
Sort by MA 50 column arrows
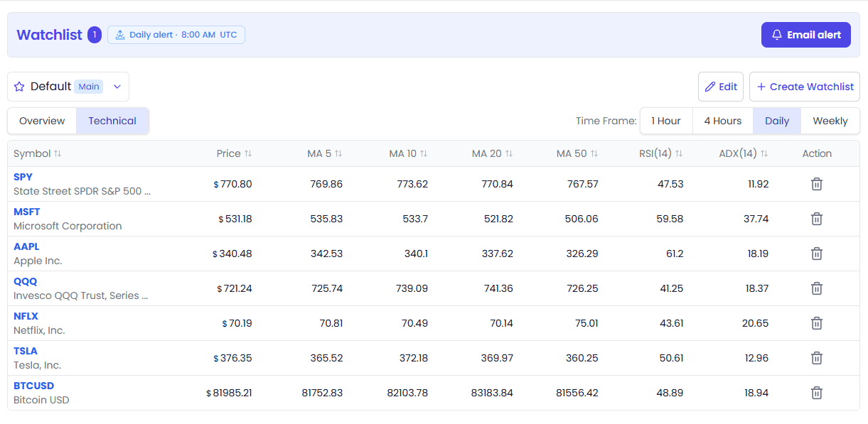pyautogui.click(x=594, y=153)
